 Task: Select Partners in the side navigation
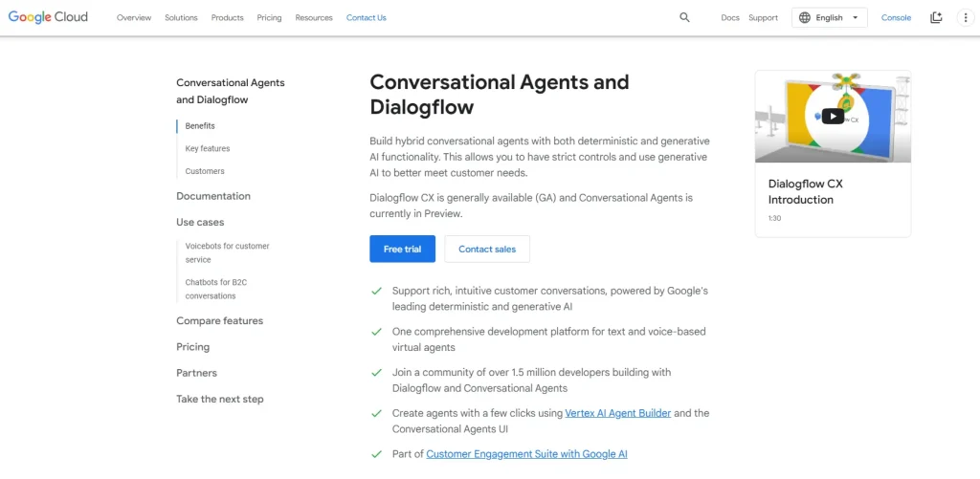[x=197, y=373]
